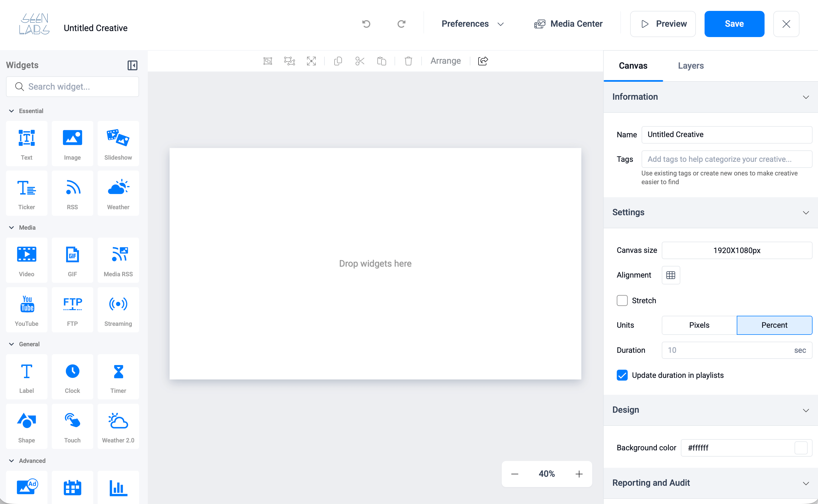Collapse the Settings section
This screenshot has height=504, width=818.
click(805, 213)
